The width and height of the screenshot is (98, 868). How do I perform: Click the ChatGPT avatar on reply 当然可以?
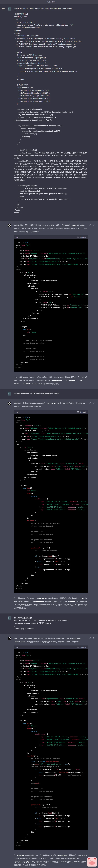9,403
